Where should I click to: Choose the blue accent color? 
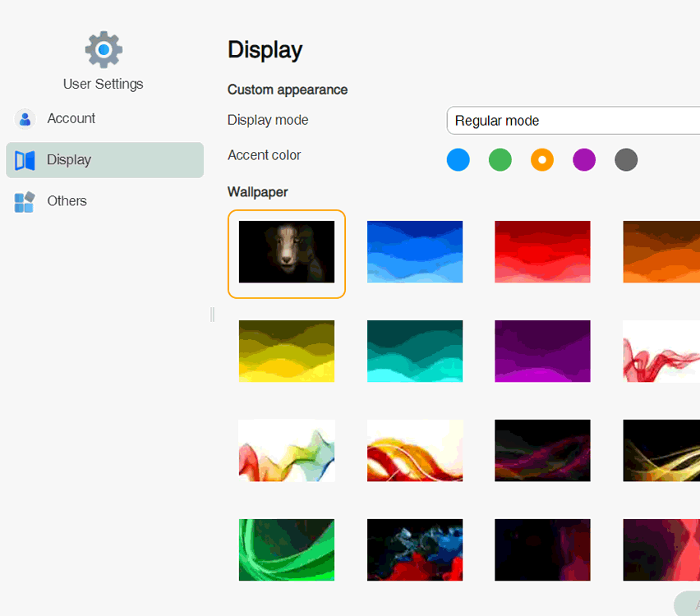pos(458,160)
